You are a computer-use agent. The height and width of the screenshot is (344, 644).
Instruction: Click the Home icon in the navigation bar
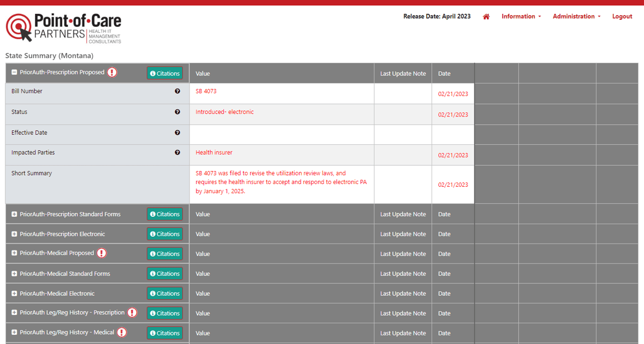pyautogui.click(x=486, y=17)
